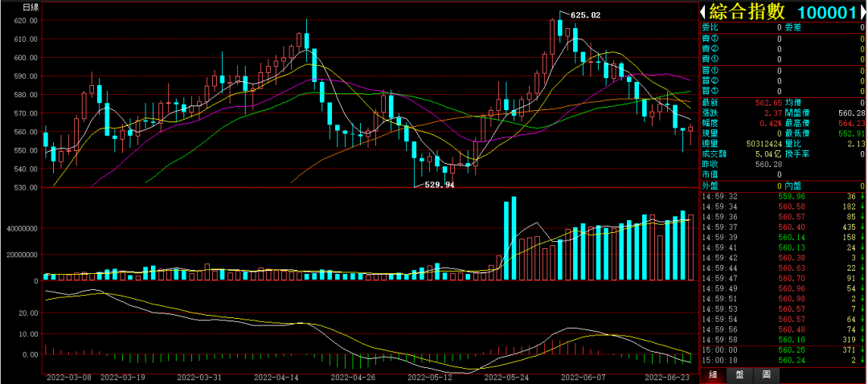Click the 620.00 price axis label
Screen dimensions: 868x384
pyautogui.click(x=27, y=20)
